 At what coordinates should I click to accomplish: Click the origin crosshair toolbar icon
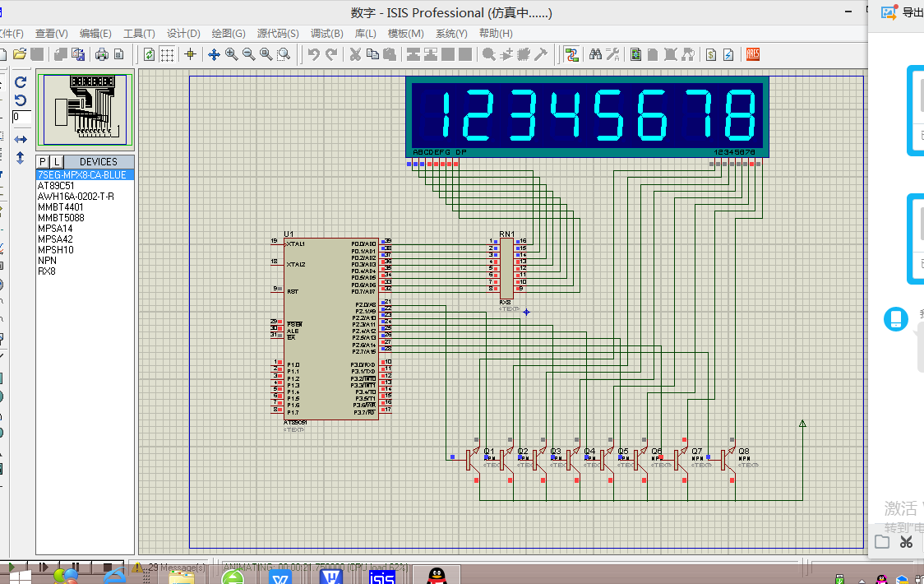191,55
